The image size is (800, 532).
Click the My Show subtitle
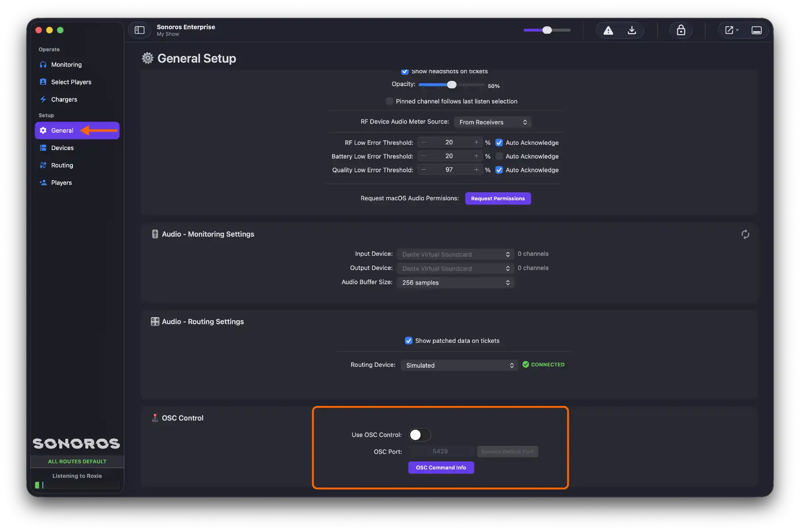tap(168, 34)
